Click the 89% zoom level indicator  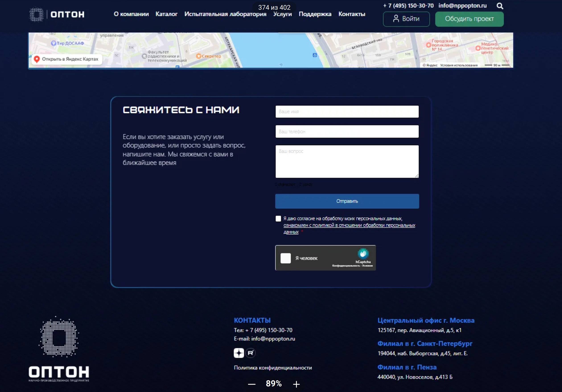274,384
